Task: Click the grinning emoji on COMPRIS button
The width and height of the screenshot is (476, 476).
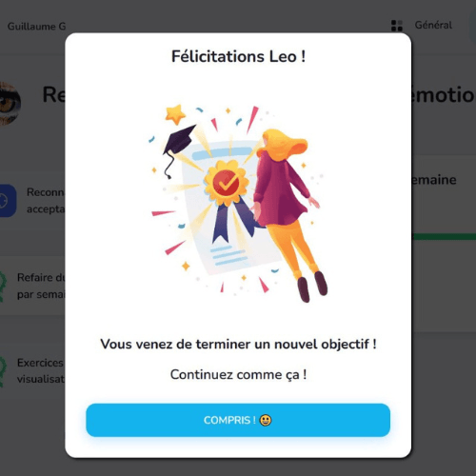Action: click(266, 420)
